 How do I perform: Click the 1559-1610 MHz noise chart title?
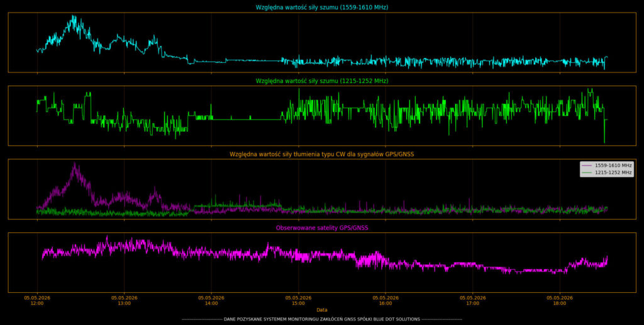click(x=322, y=8)
